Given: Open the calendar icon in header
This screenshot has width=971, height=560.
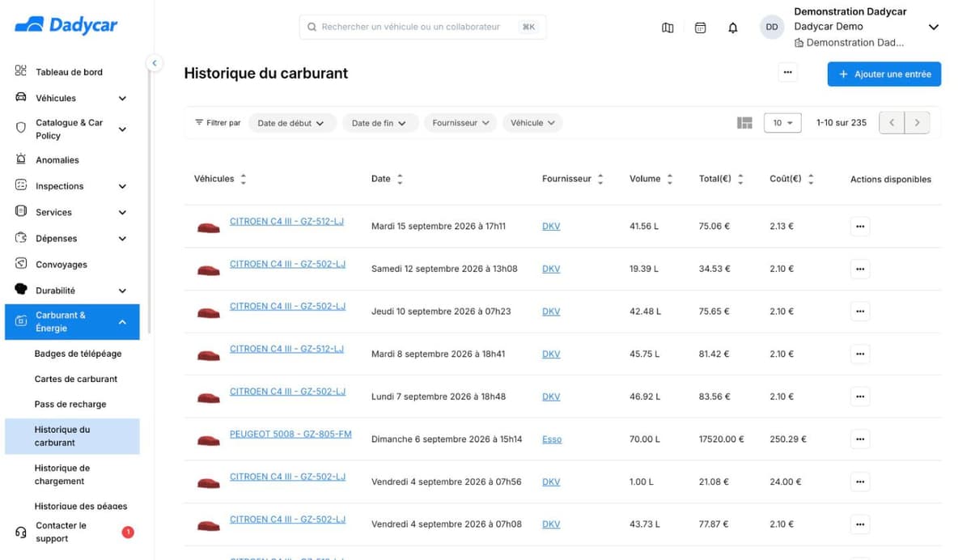Looking at the screenshot, I should point(701,28).
